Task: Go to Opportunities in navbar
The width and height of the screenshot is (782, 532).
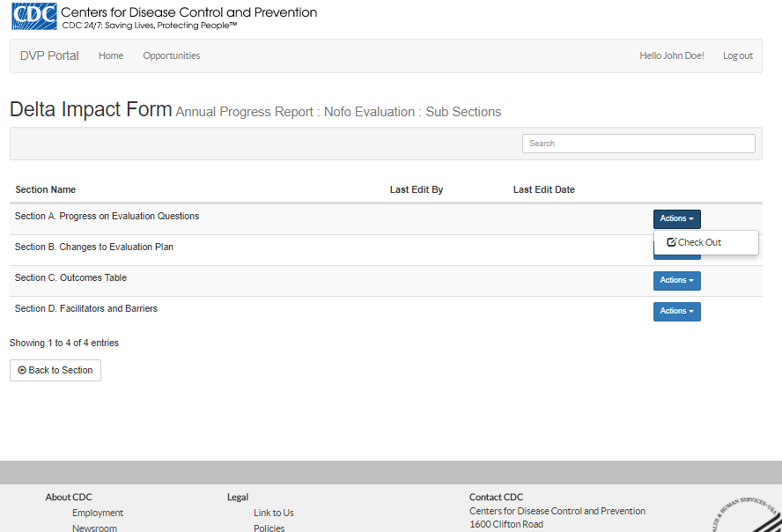Action: (x=172, y=55)
